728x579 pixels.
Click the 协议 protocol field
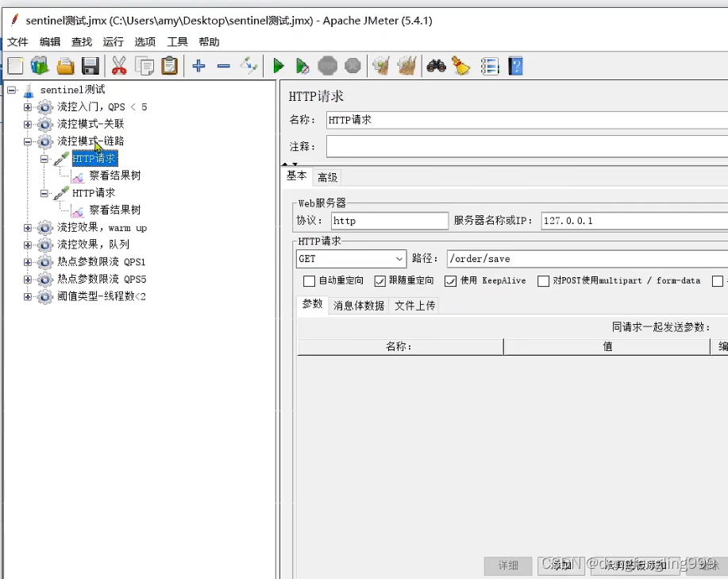(390, 221)
